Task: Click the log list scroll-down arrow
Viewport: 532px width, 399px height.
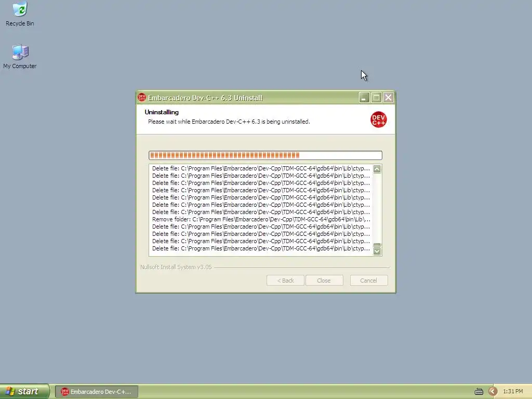Action: click(x=377, y=251)
